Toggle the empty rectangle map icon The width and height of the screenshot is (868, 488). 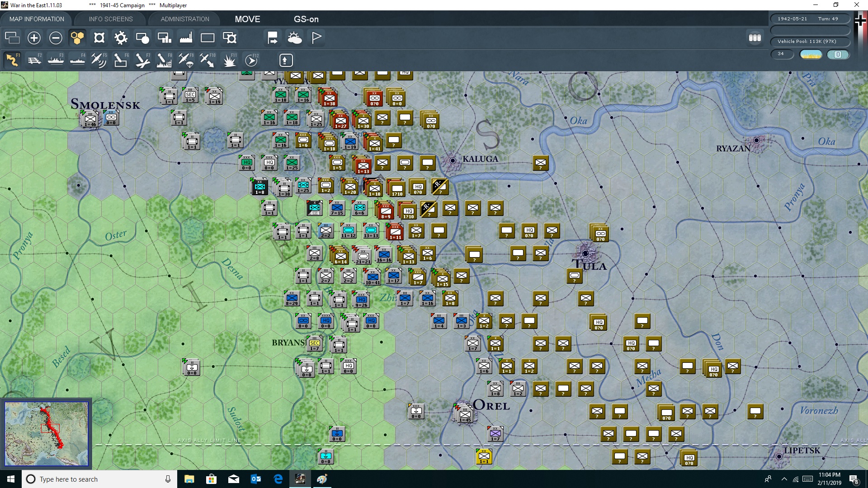click(x=208, y=38)
